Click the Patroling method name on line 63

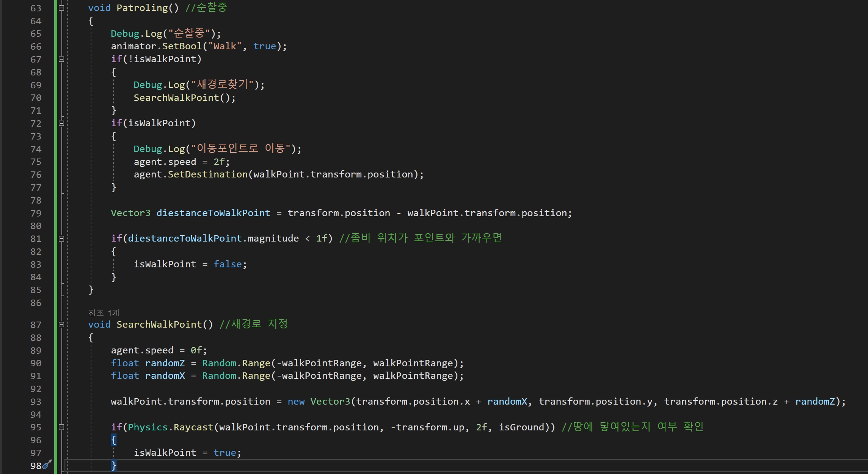[x=142, y=8]
